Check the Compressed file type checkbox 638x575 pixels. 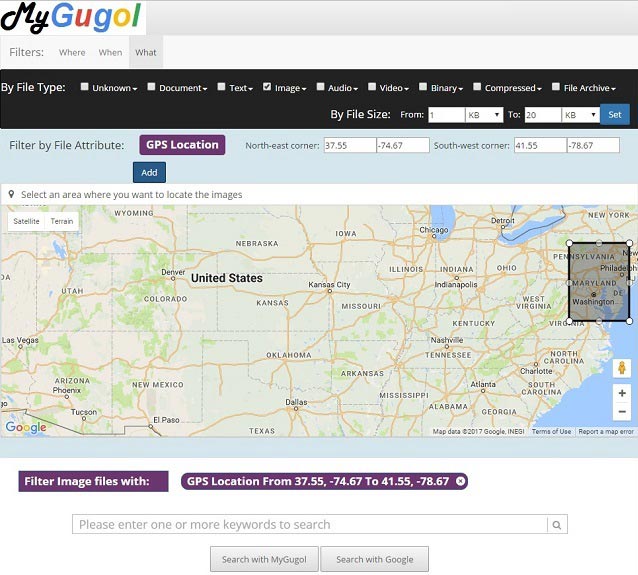point(477,87)
